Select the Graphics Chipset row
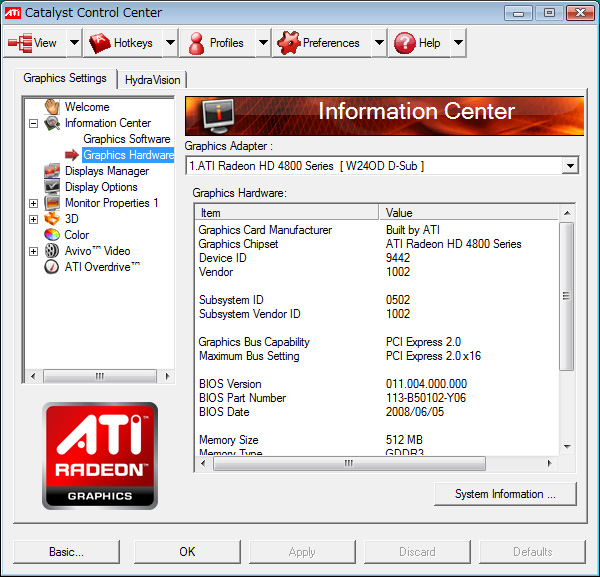Viewport: 600px width, 577px height. tap(377, 244)
